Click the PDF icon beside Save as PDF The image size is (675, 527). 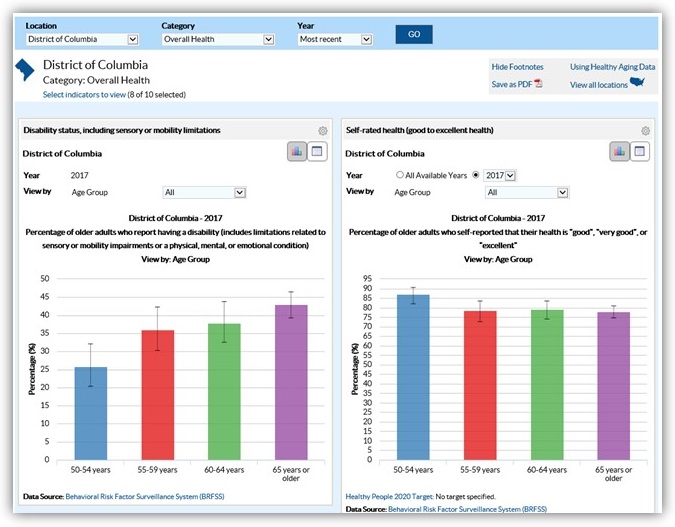pos(538,84)
